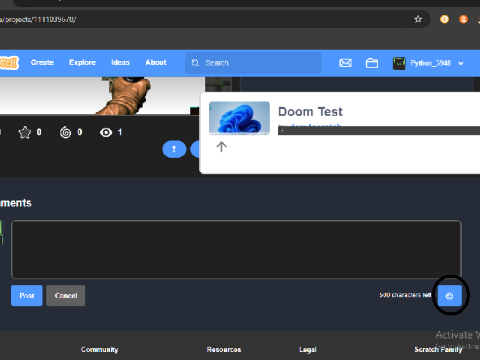480x360 pixels.
Task: Click the Search input field
Action: pos(253,63)
